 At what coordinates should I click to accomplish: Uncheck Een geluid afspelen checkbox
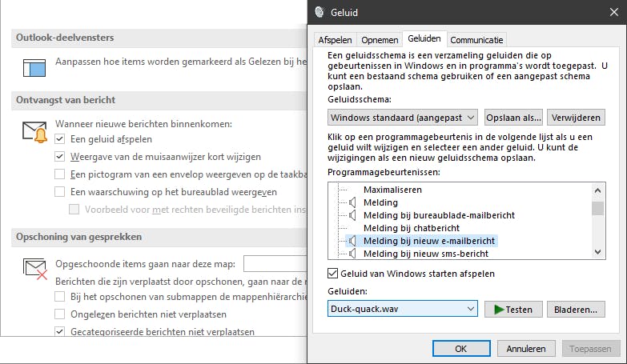[60, 139]
